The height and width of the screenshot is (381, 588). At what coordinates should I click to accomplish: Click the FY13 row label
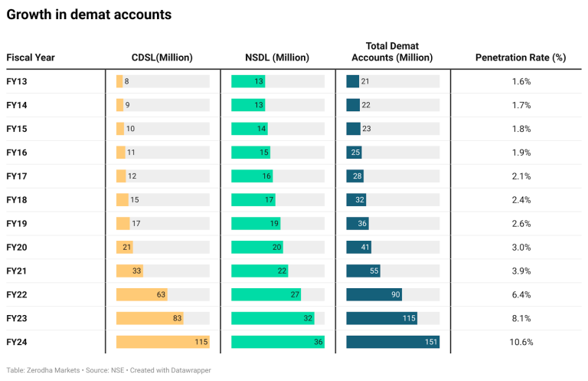tap(17, 81)
